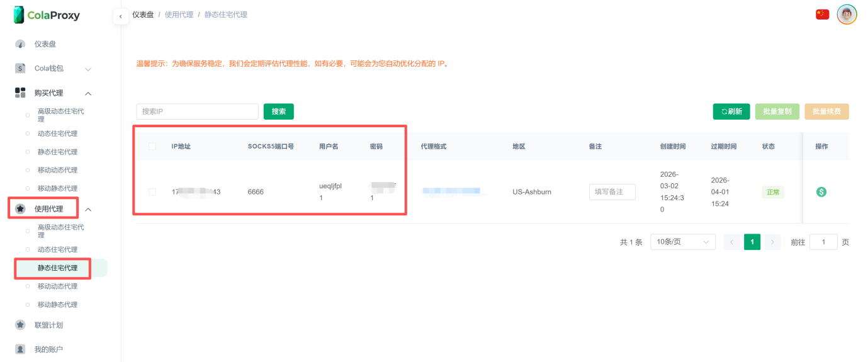Click the 填写备注 remark input field

tap(612, 192)
